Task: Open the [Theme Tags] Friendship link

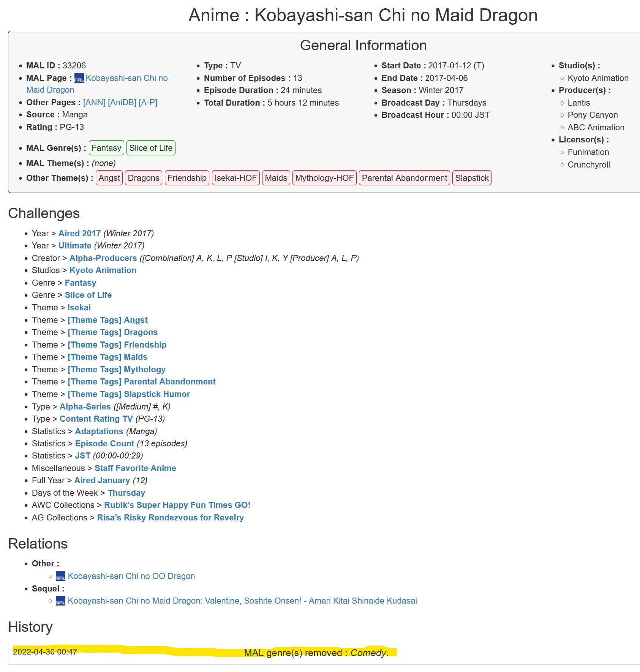Action: tap(117, 345)
